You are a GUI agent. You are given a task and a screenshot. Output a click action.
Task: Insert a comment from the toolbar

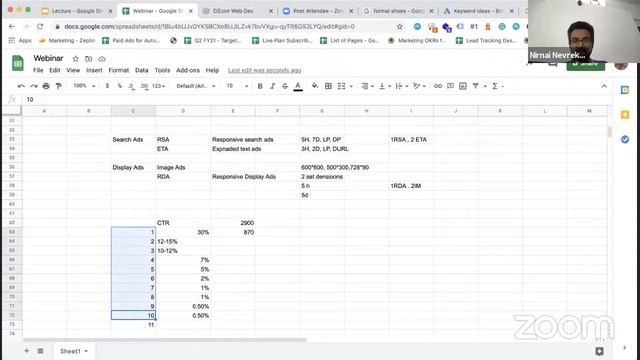pos(450,86)
